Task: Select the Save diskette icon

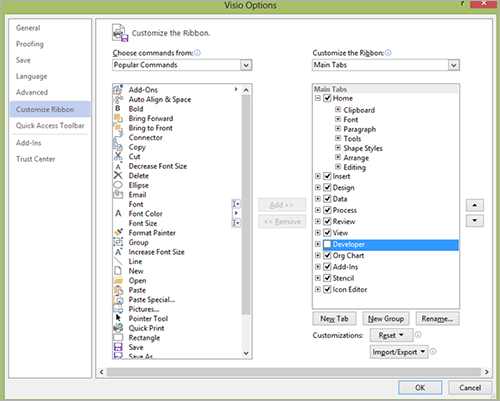Action: point(118,347)
